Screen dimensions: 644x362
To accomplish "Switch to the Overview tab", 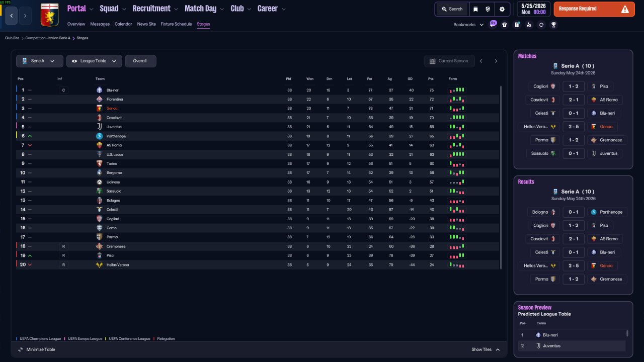I will coord(76,24).
